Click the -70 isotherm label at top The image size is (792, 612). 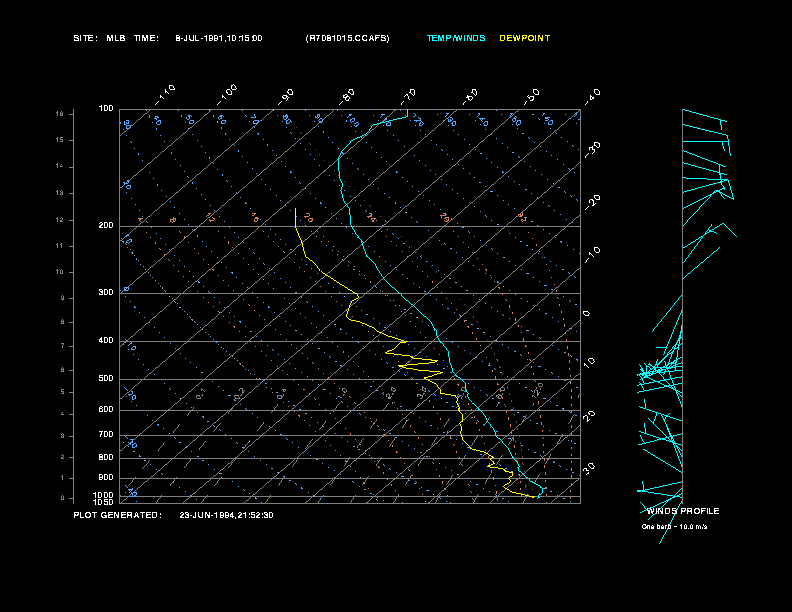coord(408,97)
